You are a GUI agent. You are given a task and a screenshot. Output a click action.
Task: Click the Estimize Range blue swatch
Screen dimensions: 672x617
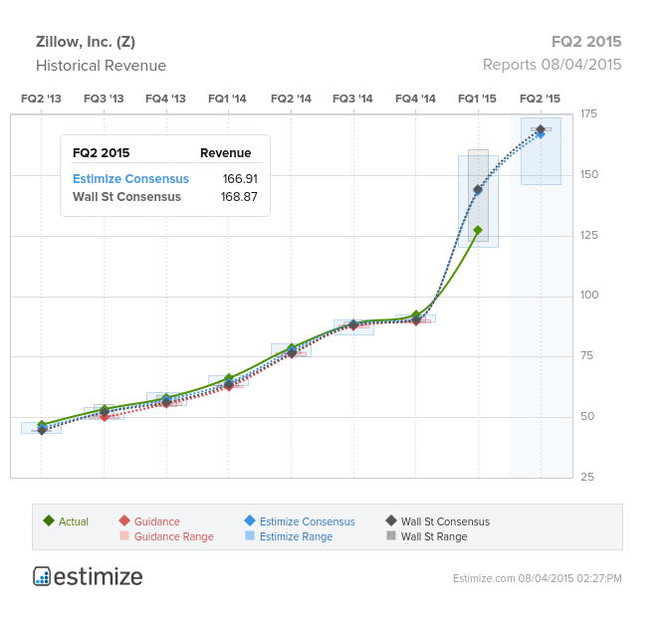click(250, 535)
